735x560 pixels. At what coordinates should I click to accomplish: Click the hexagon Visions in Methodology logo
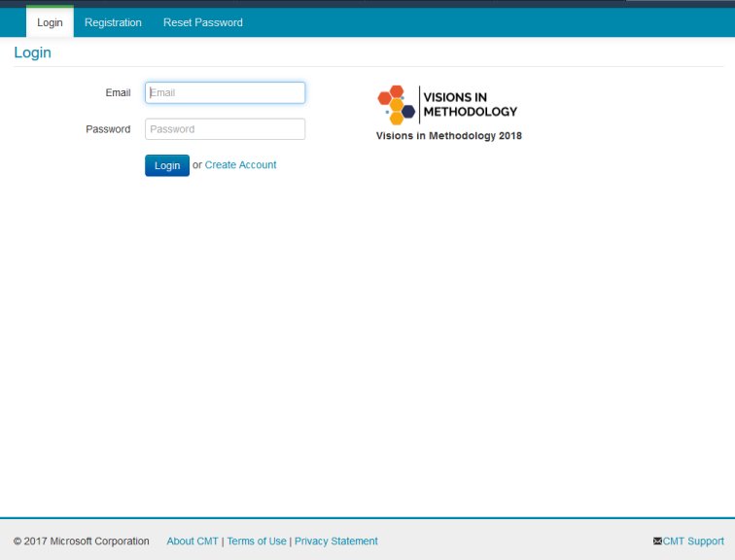coord(396,104)
